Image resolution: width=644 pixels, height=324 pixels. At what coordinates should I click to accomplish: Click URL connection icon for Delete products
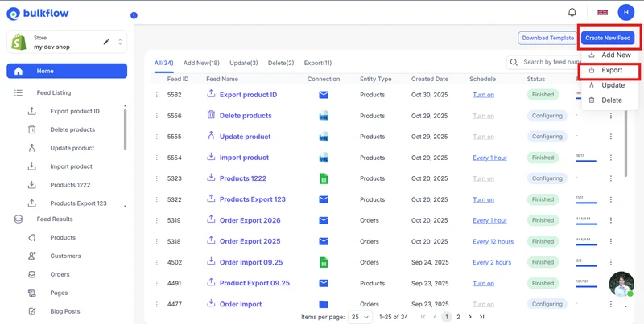(324, 116)
